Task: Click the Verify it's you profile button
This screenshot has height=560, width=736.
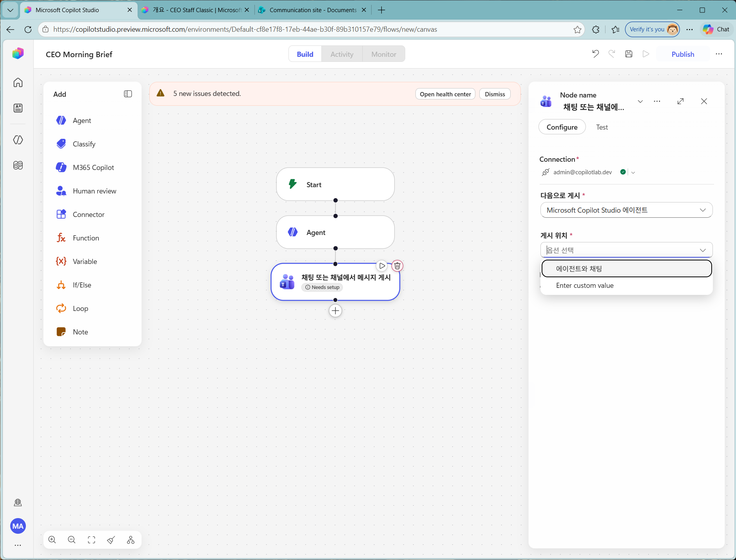Action: 653,29
